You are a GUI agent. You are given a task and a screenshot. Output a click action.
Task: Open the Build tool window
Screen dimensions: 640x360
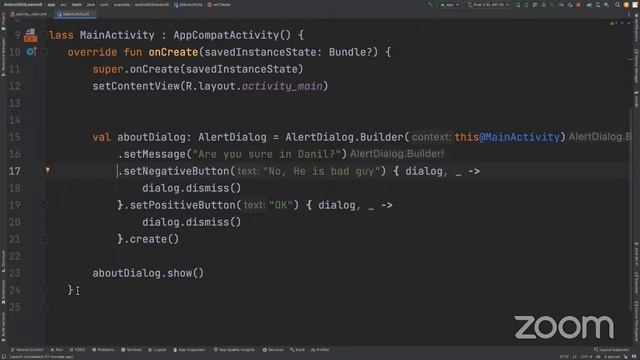pos(298,350)
